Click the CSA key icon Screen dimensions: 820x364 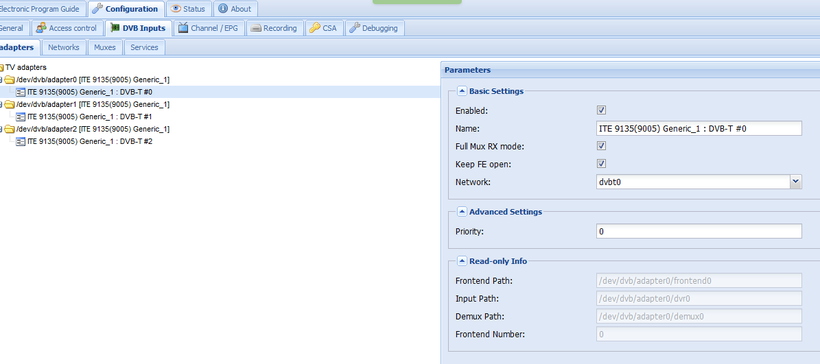pyautogui.click(x=314, y=28)
